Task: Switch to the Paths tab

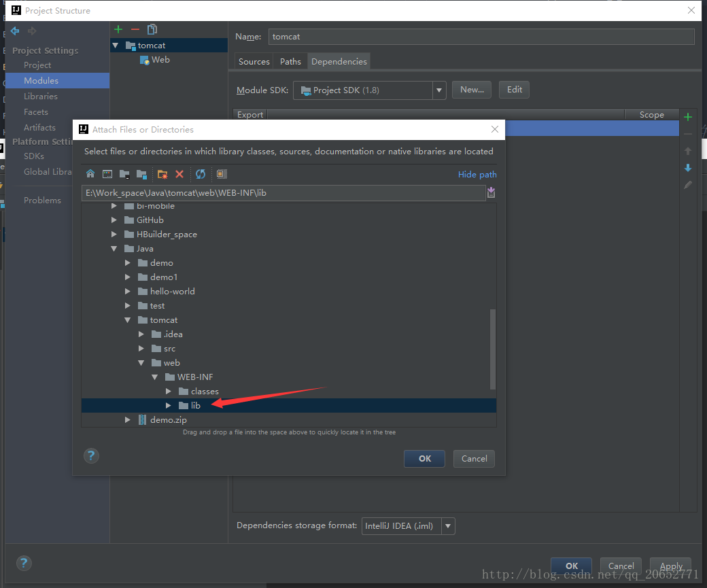Action: (x=290, y=61)
